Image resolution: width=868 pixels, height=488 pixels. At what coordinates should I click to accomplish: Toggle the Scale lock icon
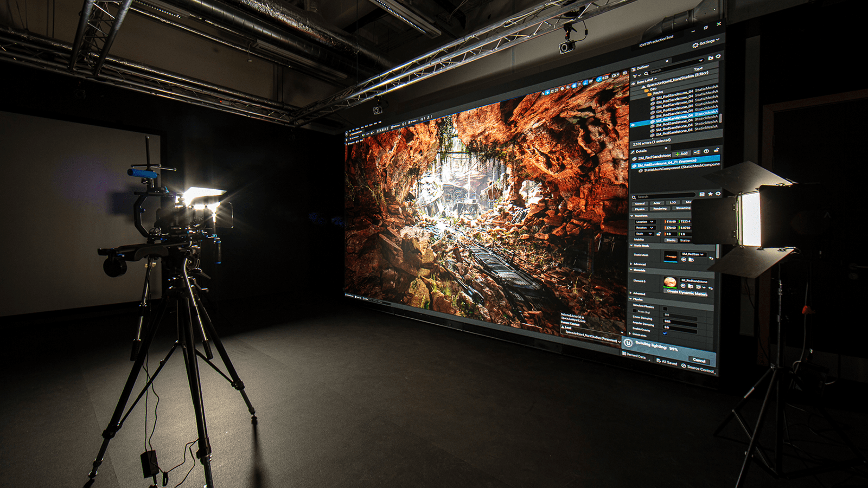pyautogui.click(x=659, y=234)
